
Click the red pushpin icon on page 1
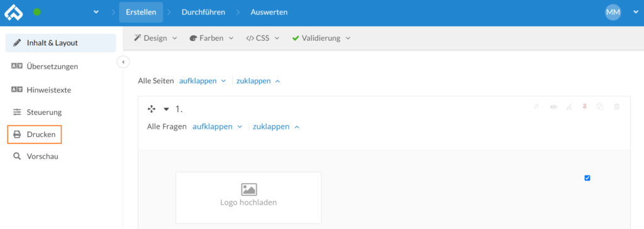(584, 107)
